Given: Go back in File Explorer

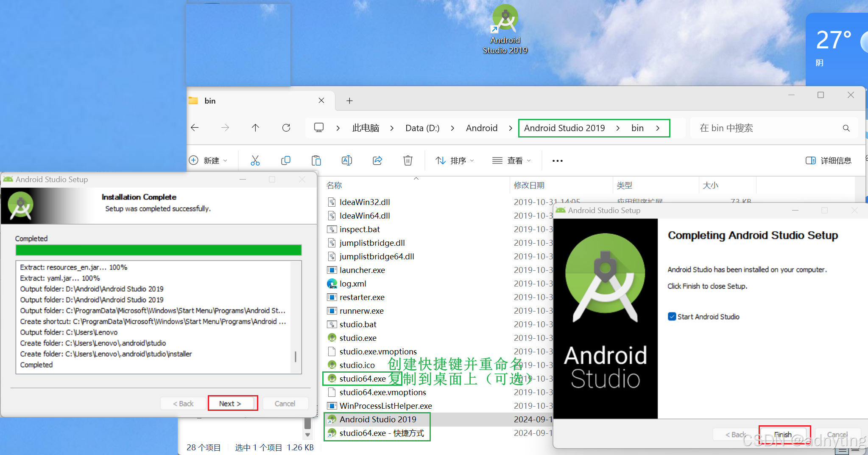Looking at the screenshot, I should tap(195, 128).
